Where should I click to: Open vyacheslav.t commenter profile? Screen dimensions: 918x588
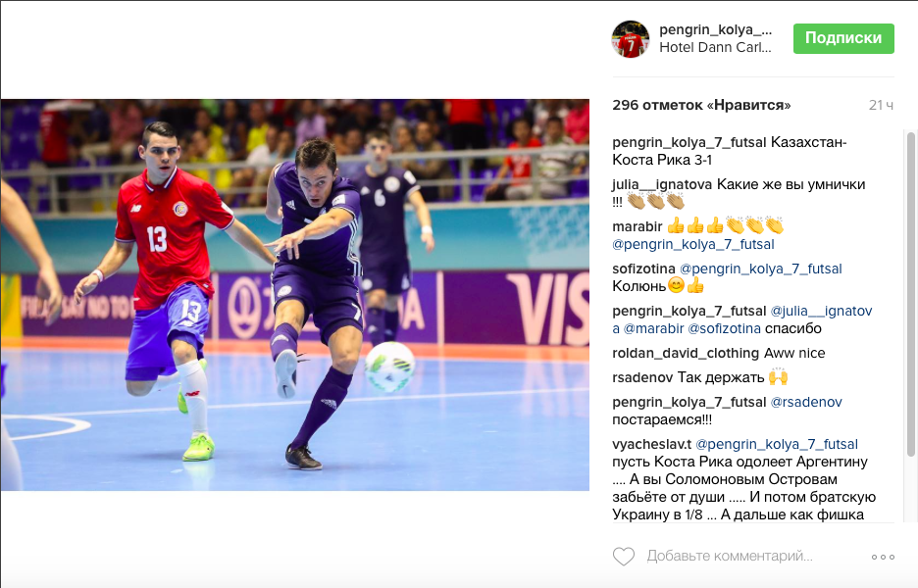(651, 444)
